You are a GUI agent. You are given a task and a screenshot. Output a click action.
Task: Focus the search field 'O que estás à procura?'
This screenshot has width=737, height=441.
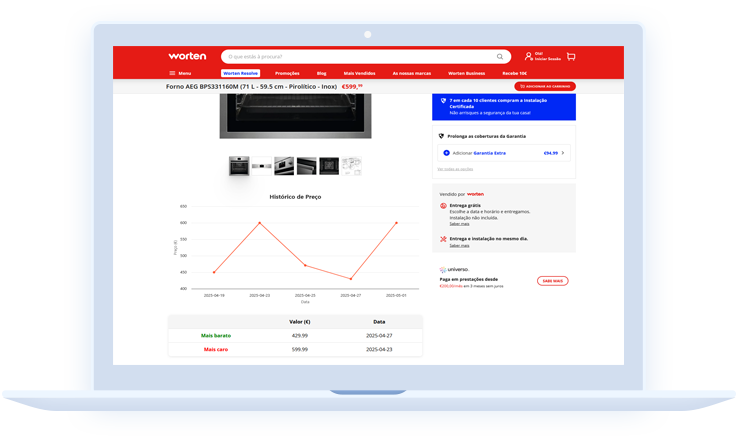pyautogui.click(x=366, y=56)
